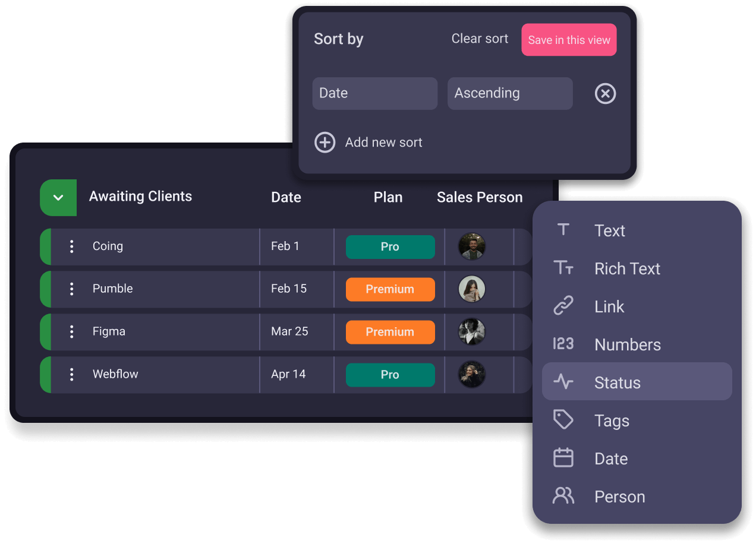756x544 pixels.
Task: Click the Person field type icon
Action: pos(563,496)
